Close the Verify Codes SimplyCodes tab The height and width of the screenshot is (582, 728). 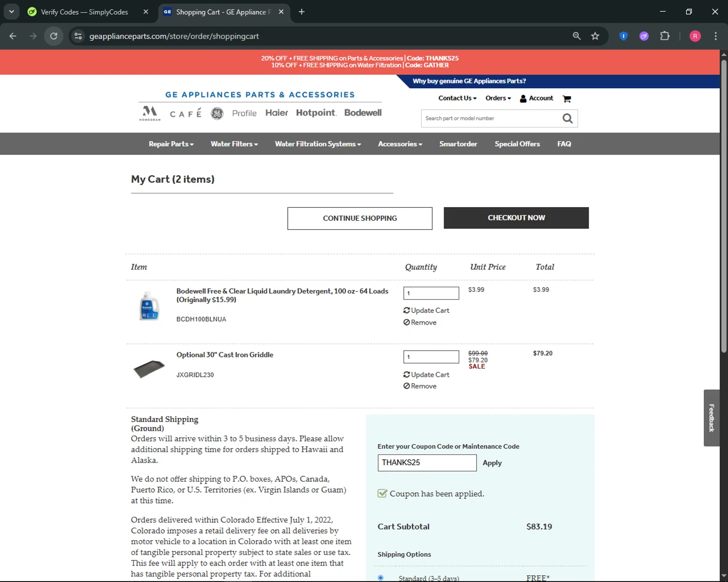pyautogui.click(x=146, y=12)
